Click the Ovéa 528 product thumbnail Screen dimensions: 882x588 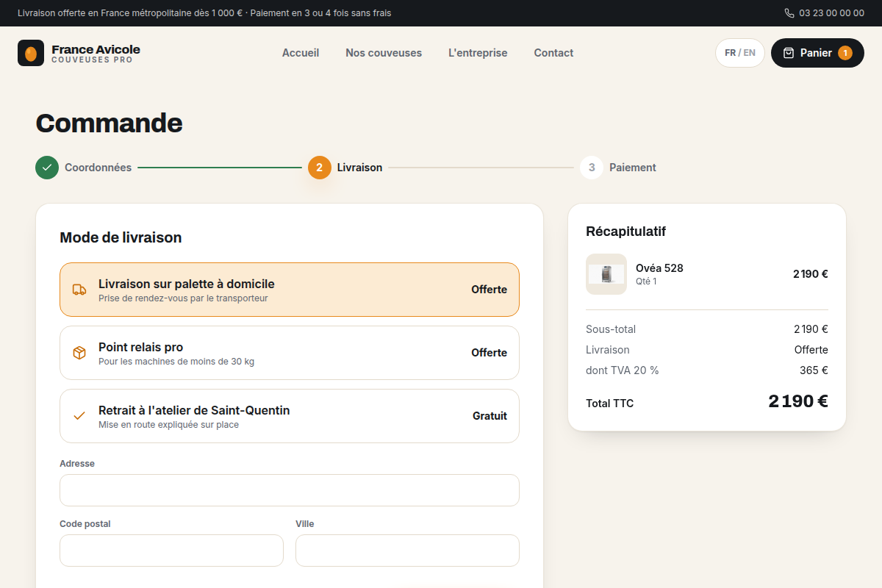click(x=606, y=274)
